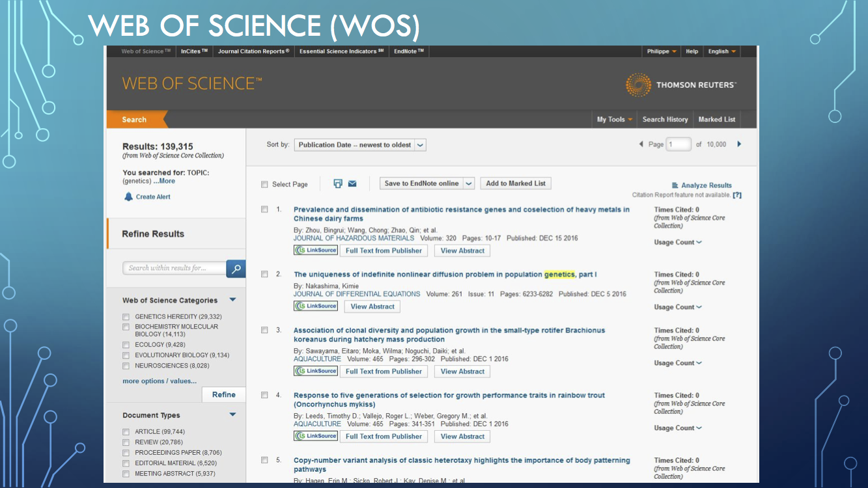Viewport: 868px width, 488px height.
Task: Check the PROCEEDINGS PAPER filter
Action: [x=126, y=453]
